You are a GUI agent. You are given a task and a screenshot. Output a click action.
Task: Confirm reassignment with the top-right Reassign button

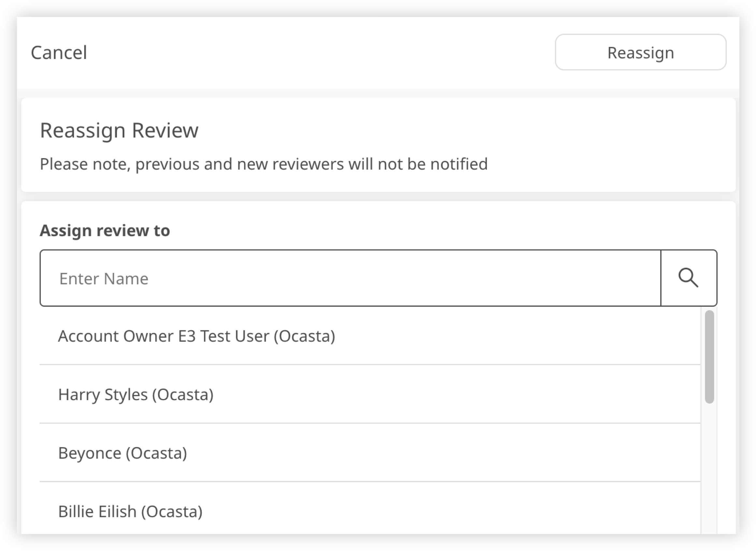pos(640,52)
